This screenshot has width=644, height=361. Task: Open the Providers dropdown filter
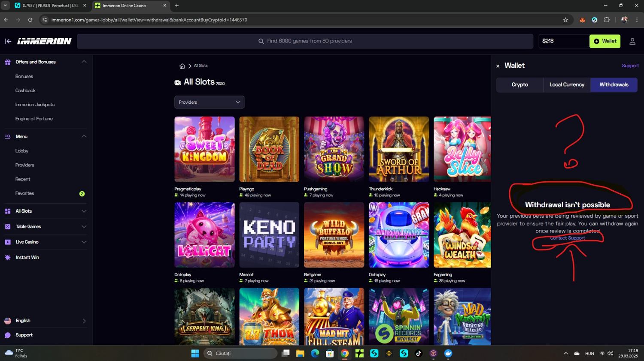click(209, 102)
